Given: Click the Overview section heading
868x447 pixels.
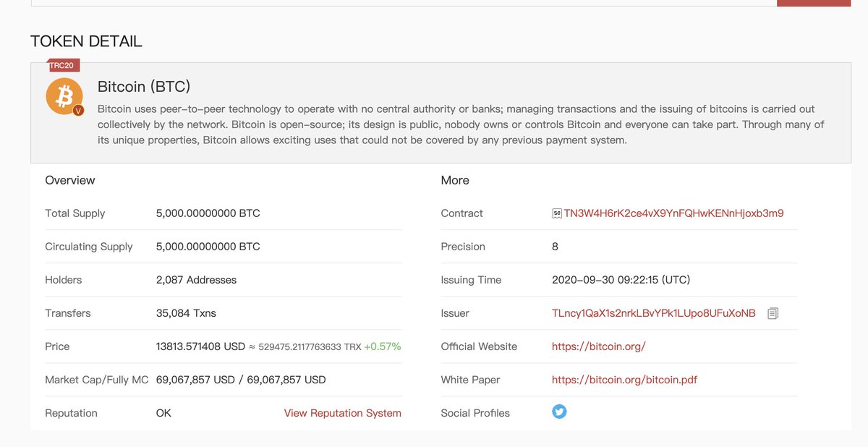Looking at the screenshot, I should pyautogui.click(x=70, y=180).
